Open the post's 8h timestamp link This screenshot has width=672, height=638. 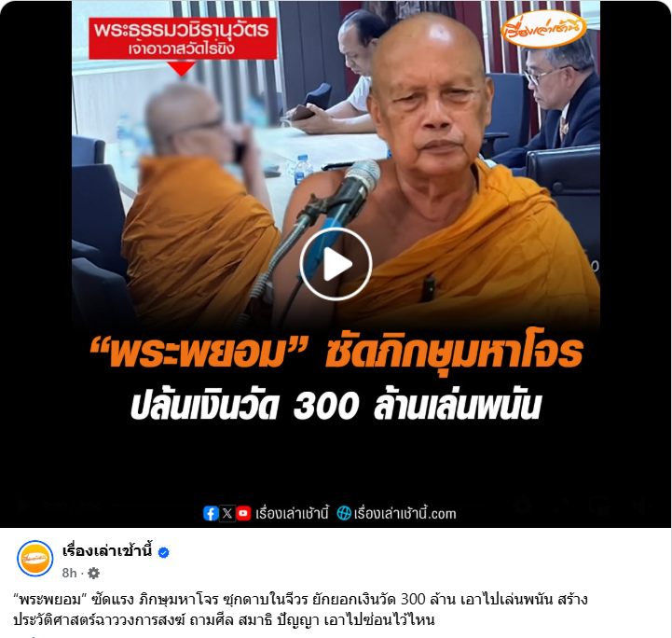69,573
